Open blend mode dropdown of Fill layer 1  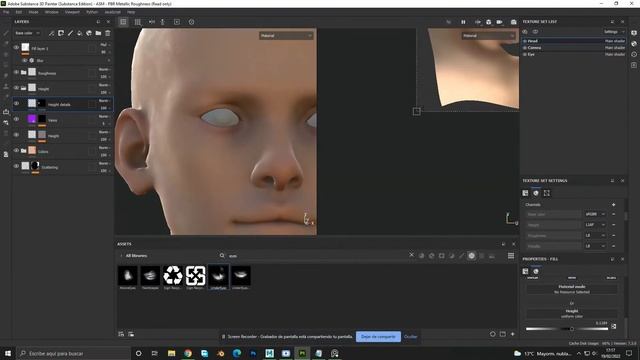click(104, 45)
